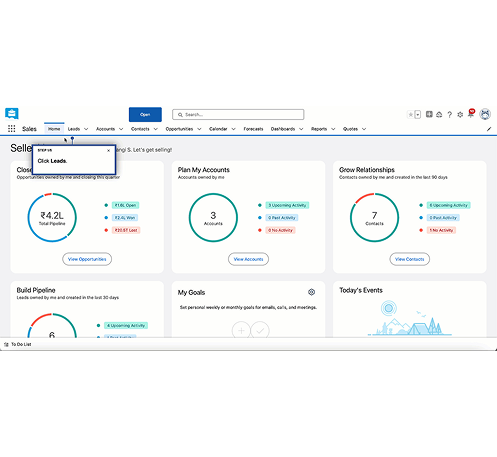
Task: Open the favorites list dropdown arrow
Action: pos(418,115)
